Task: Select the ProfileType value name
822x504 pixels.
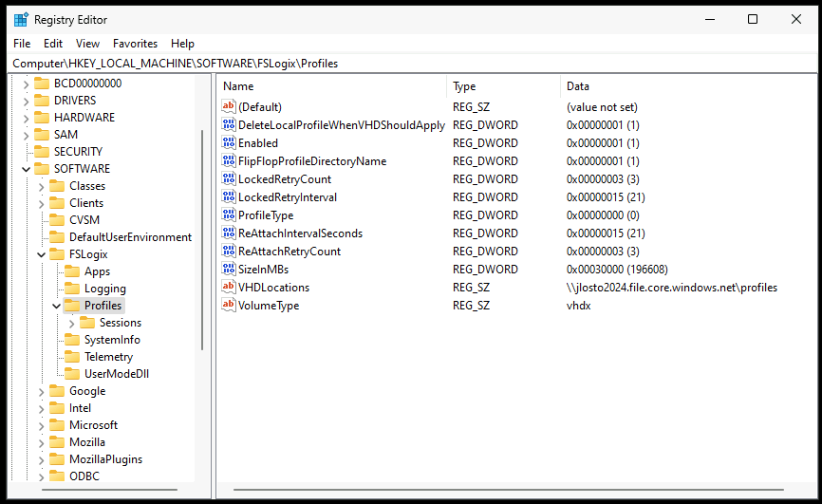Action: tap(266, 215)
